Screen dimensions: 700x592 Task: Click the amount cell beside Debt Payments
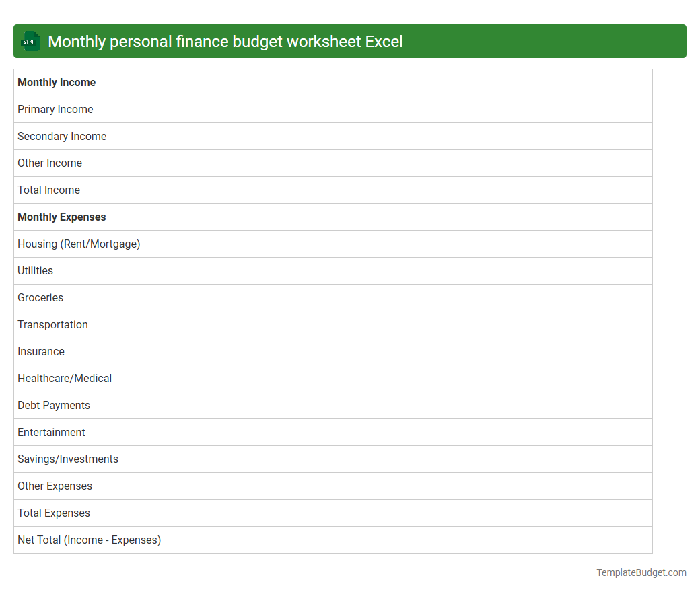[x=637, y=405]
